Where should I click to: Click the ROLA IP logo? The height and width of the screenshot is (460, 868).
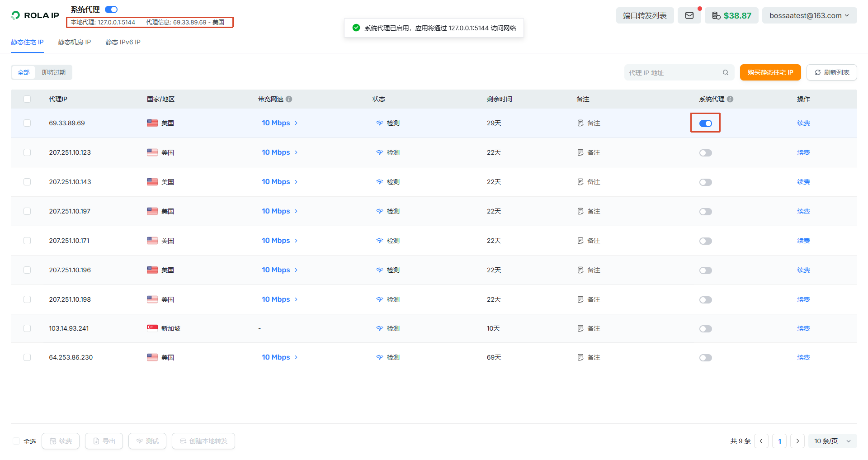click(x=35, y=15)
